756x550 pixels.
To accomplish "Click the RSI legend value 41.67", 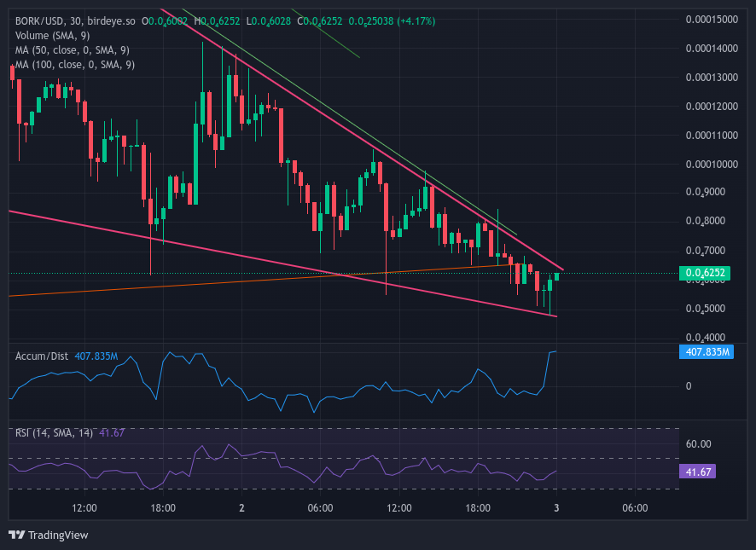I will pos(112,433).
